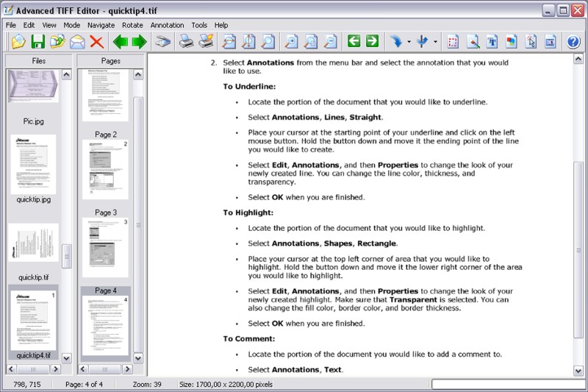Screen dimensions: 588x392
Task: Open the View menu
Action: coord(49,25)
